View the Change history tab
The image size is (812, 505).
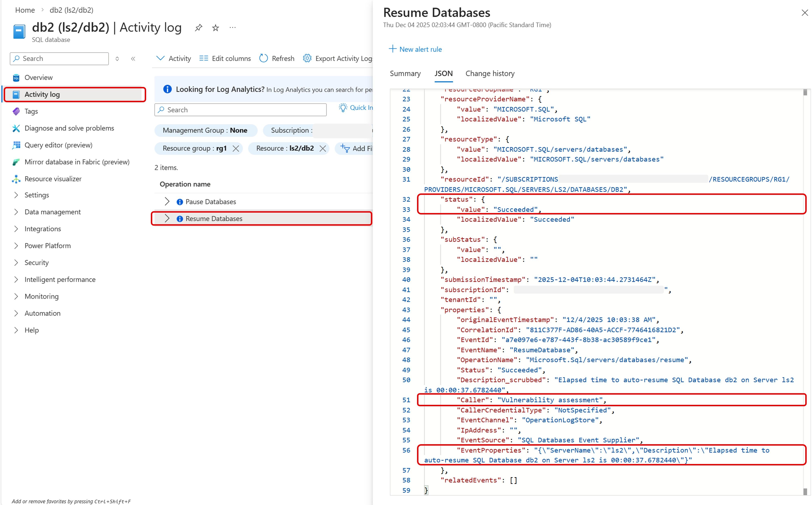coord(489,73)
